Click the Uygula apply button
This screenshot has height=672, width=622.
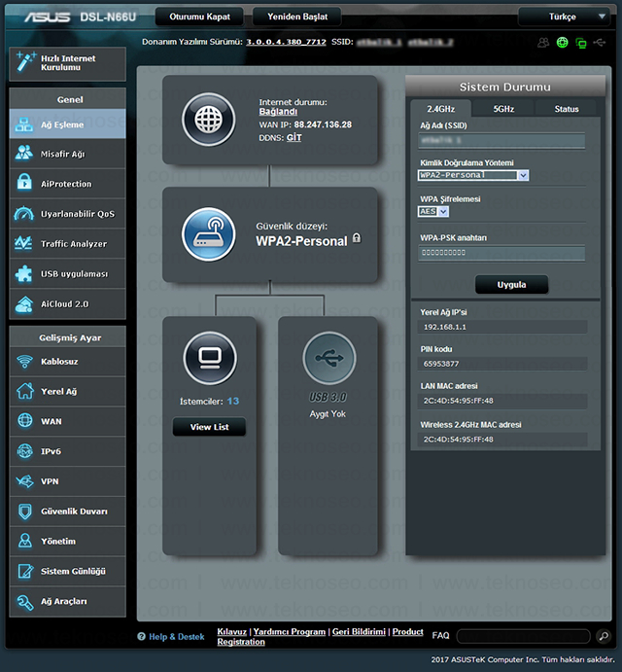(511, 285)
